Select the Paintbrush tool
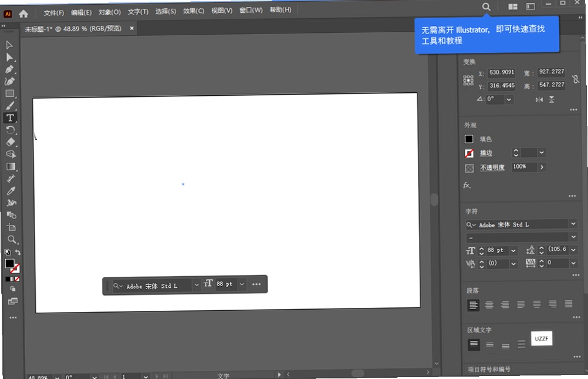Screen dimensions: 588x379 (10, 106)
